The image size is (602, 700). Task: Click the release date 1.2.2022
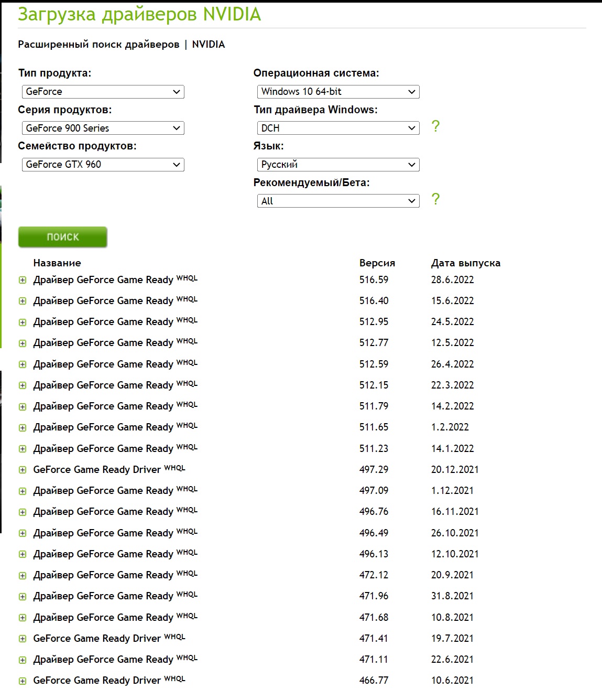click(450, 427)
